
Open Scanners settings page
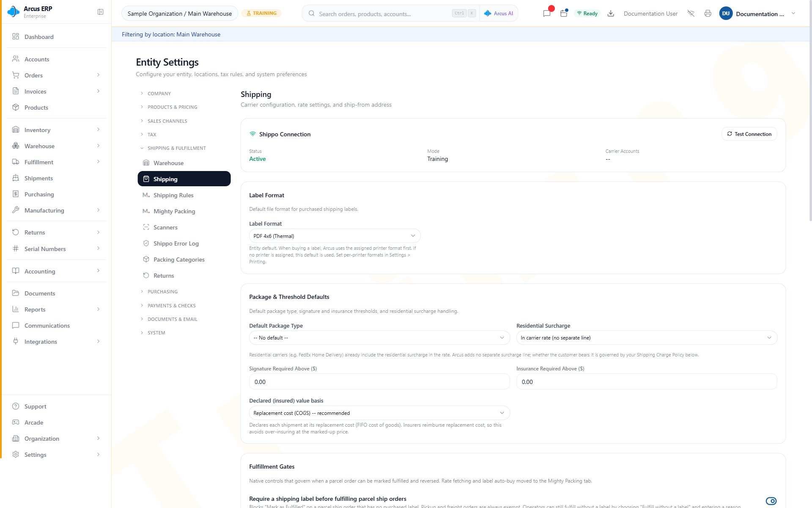184,227
